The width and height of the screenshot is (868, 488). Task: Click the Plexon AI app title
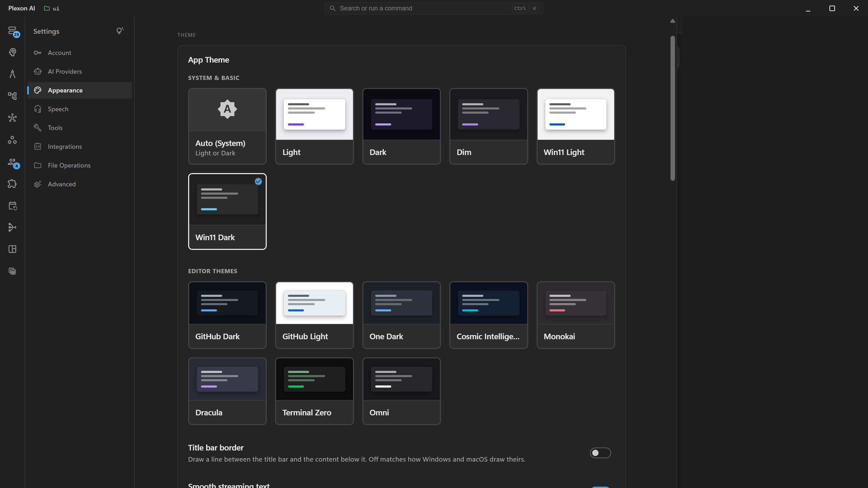pos(22,8)
